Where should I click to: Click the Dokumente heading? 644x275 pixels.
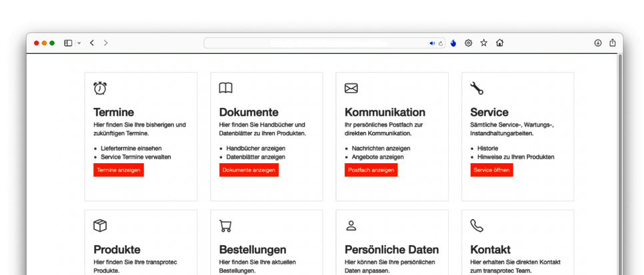pos(249,112)
